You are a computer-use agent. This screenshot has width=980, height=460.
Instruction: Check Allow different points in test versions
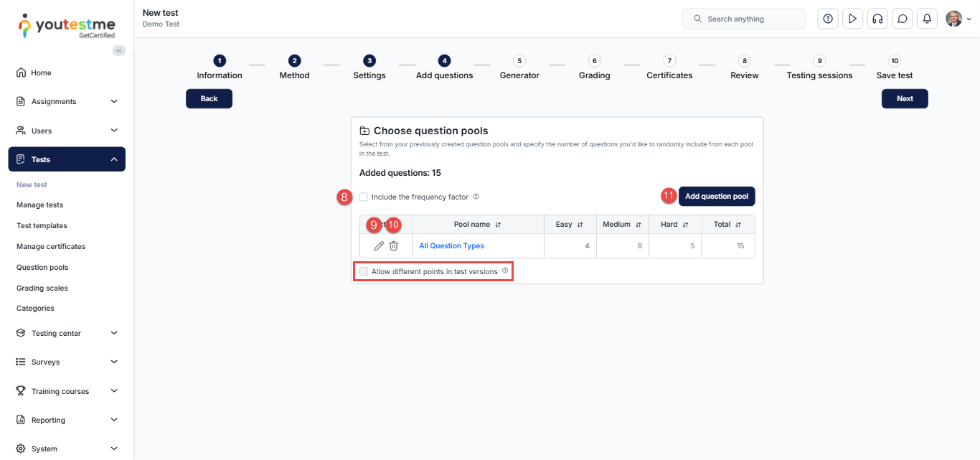(364, 271)
